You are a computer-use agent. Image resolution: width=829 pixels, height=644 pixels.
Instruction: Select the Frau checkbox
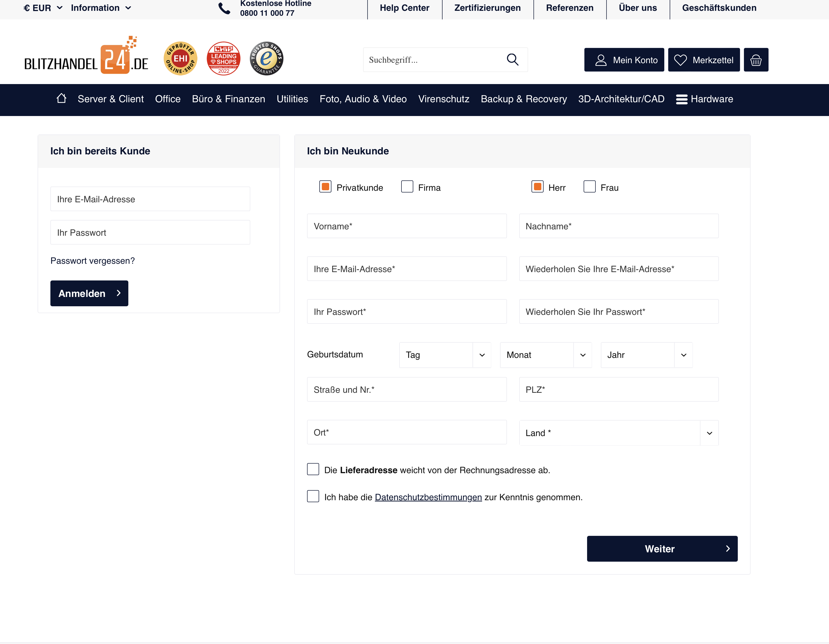(589, 187)
